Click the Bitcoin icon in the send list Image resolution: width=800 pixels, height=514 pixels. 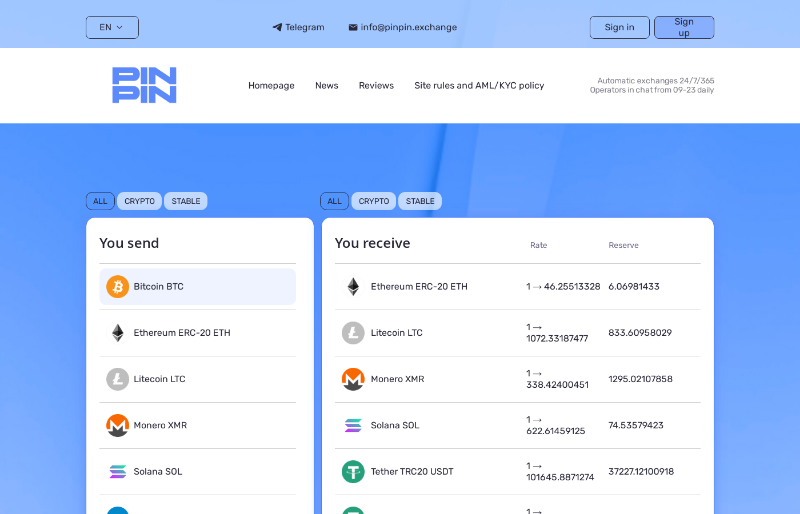[118, 287]
